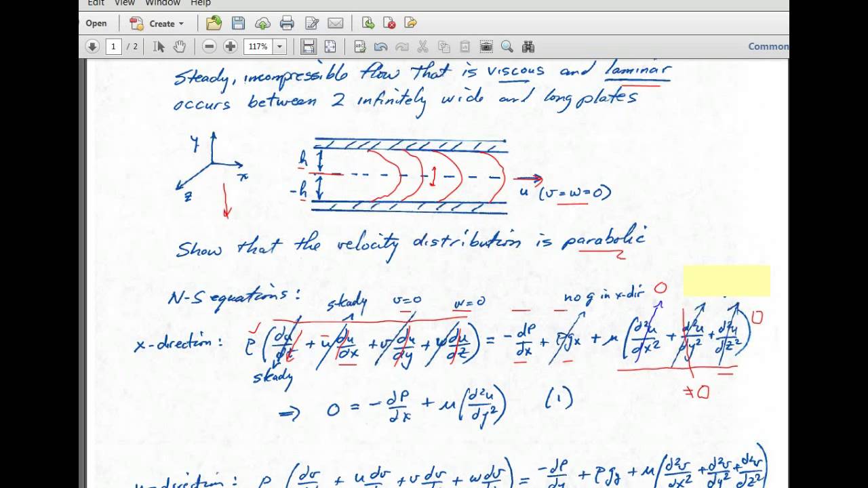868x488 pixels.
Task: Undo with the curved left arrow
Action: click(x=381, y=47)
